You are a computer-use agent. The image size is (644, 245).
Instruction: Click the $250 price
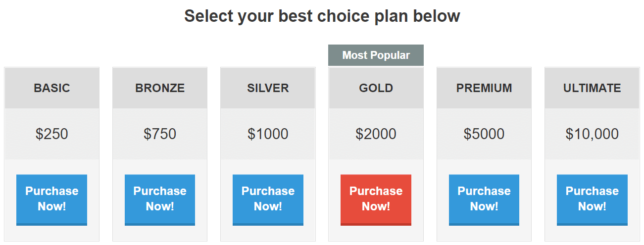point(52,134)
